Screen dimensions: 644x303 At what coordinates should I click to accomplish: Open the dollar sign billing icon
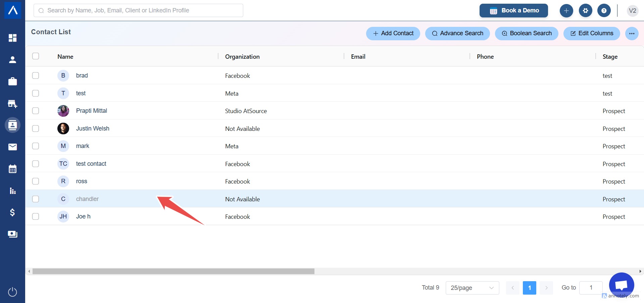(x=12, y=212)
